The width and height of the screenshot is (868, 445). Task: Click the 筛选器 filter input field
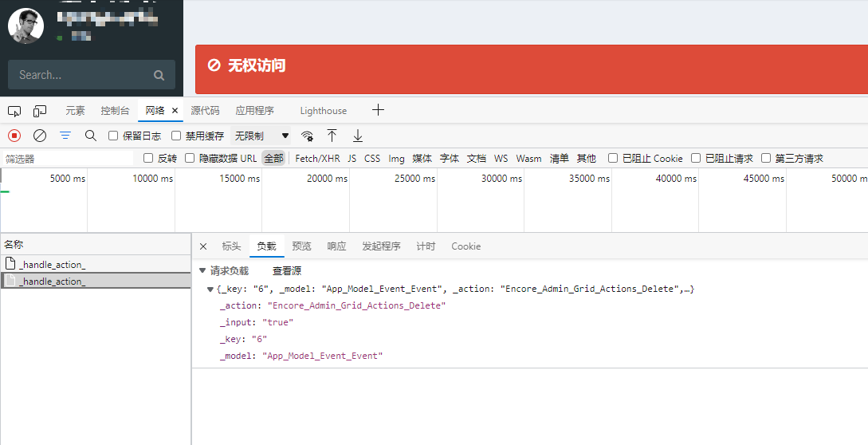click(x=68, y=159)
